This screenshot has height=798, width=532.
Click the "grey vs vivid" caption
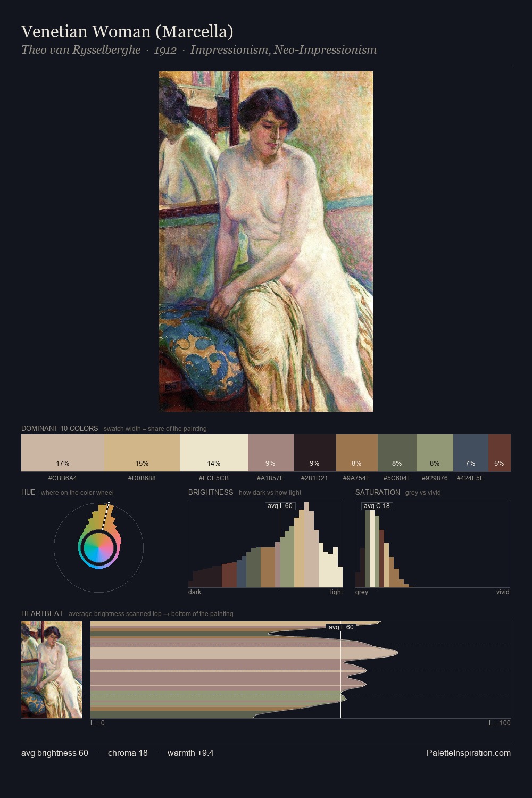click(x=423, y=493)
